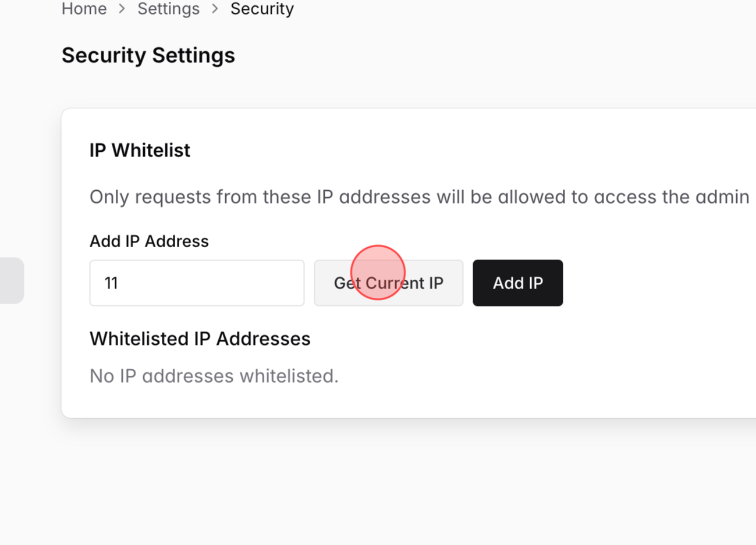Return Home using the breadcrumb trail

[83, 9]
